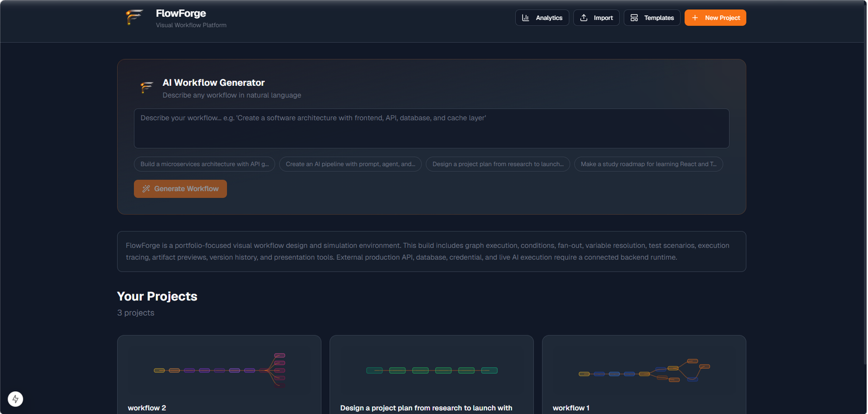The width and height of the screenshot is (868, 414).
Task: Click the 'Design a project plan' card title
Action: click(x=426, y=408)
